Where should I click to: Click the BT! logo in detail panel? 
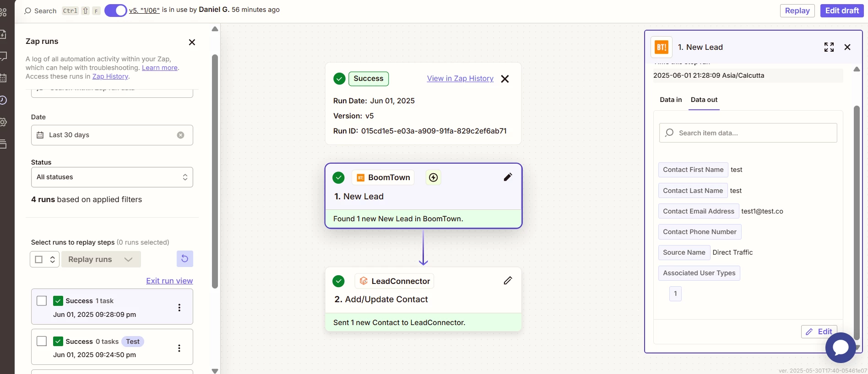662,47
